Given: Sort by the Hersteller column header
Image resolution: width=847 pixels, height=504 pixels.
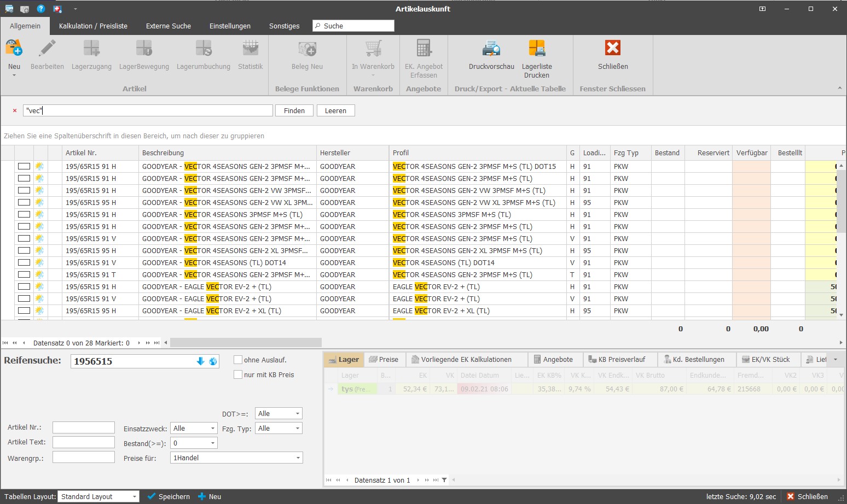Looking at the screenshot, I should [x=352, y=153].
